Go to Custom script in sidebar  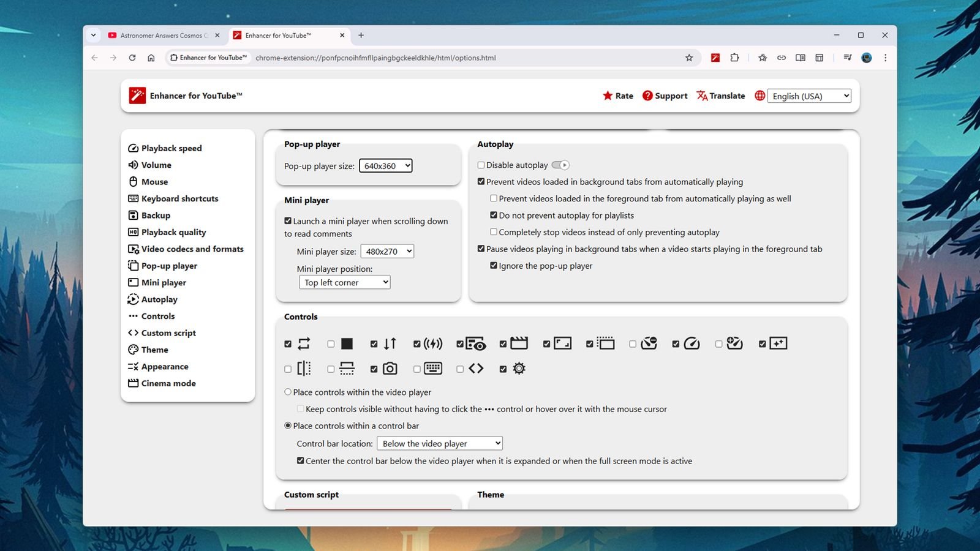tap(162, 332)
